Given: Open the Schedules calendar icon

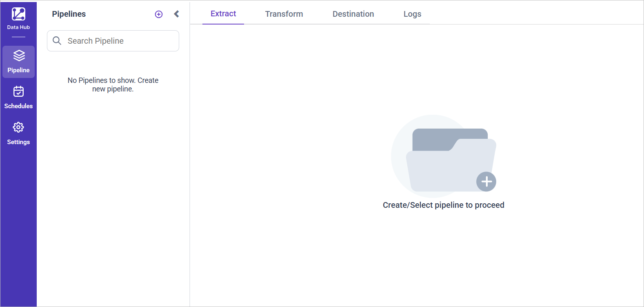Looking at the screenshot, I should tap(18, 91).
